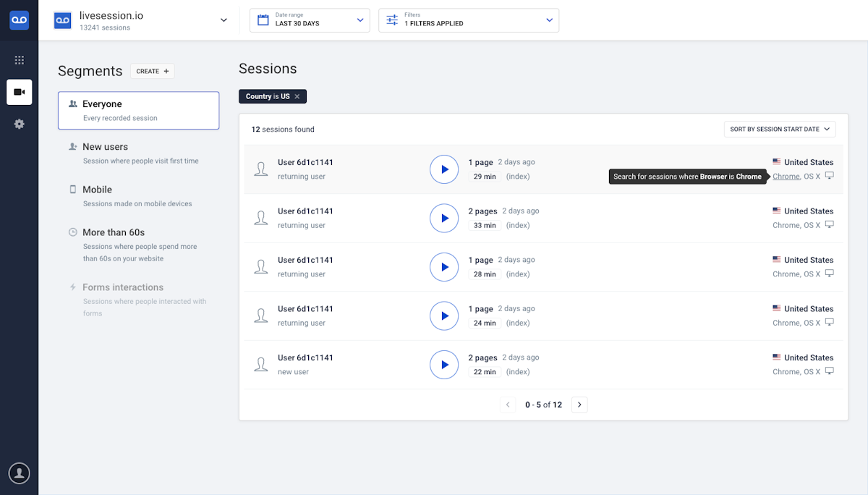Select the New users segment
This screenshot has width=868, height=495.
106,147
